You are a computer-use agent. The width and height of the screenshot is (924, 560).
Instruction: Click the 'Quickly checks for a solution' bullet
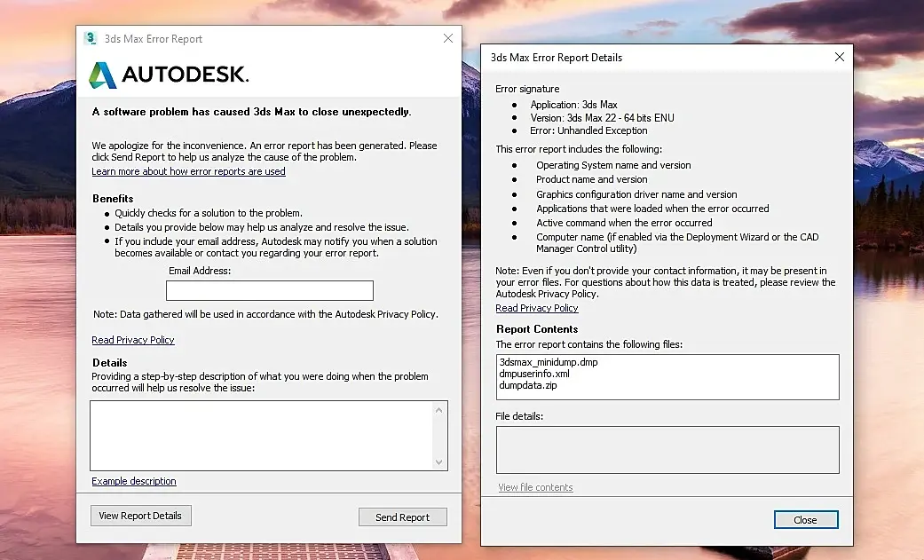209,213
